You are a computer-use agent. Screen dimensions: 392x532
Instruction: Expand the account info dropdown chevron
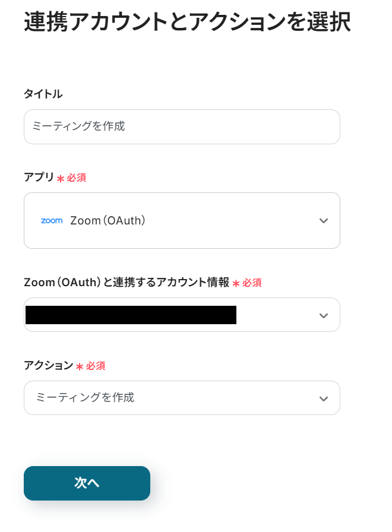(323, 315)
